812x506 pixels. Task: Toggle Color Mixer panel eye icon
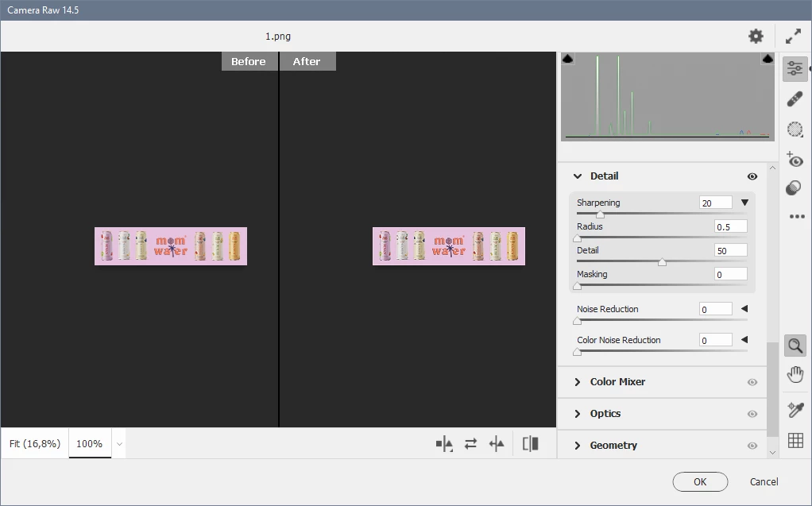(752, 382)
